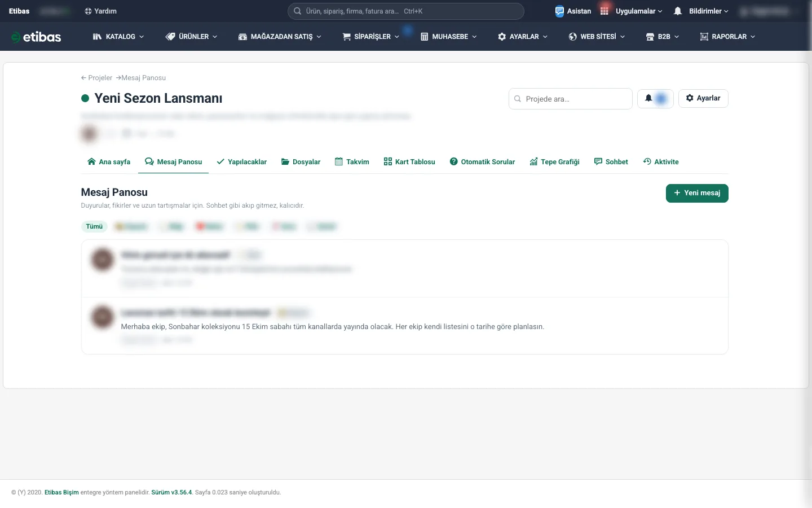Click the Yardım help icon
Screen dimensions: 812x508
pos(88,11)
